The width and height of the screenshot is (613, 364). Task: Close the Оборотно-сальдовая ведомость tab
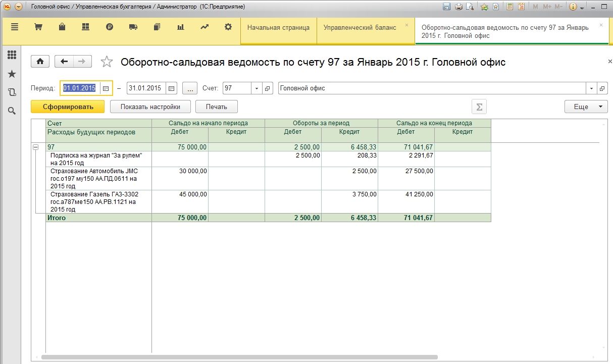click(601, 25)
